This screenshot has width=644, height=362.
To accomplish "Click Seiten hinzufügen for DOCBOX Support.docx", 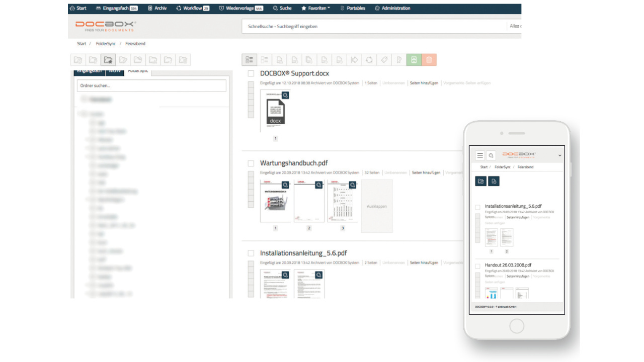I will (424, 83).
